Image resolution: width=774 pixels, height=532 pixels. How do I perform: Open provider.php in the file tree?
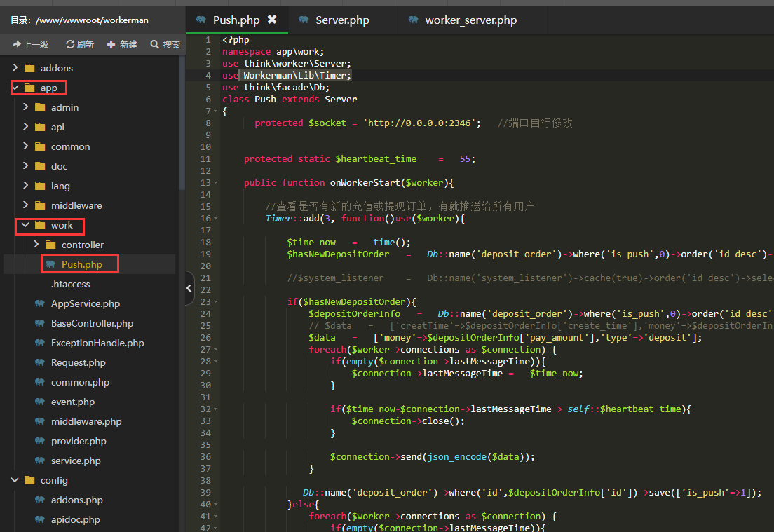(x=79, y=441)
